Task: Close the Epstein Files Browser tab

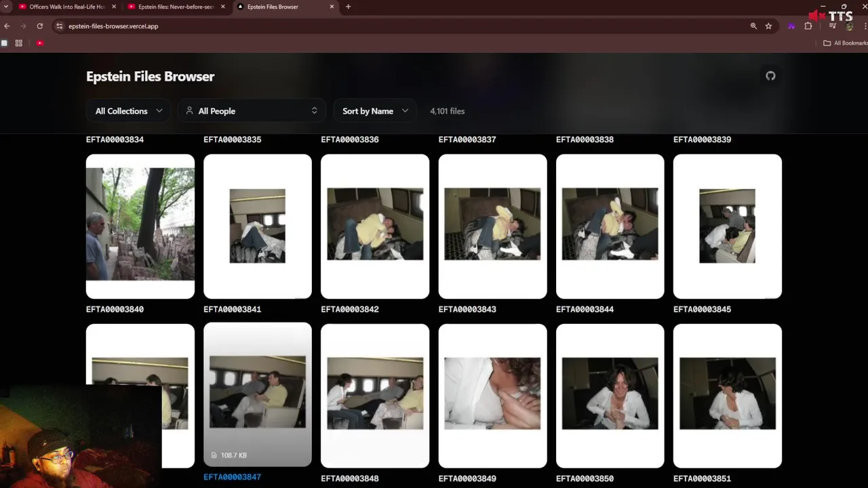Action: (332, 7)
